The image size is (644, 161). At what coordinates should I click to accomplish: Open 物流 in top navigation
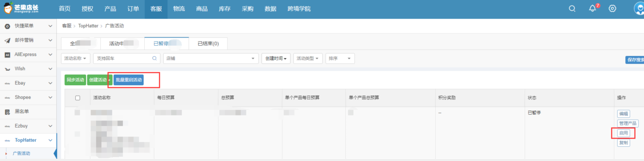179,9
